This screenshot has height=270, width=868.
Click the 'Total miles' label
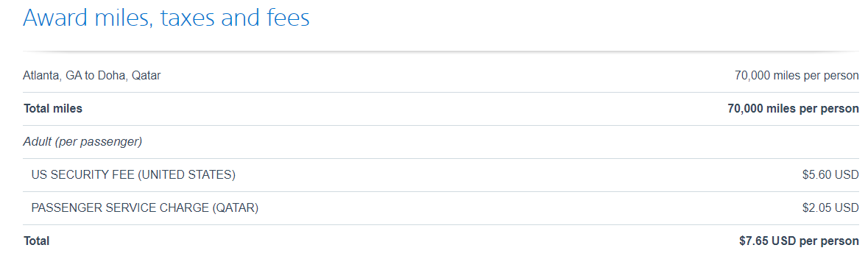(53, 108)
